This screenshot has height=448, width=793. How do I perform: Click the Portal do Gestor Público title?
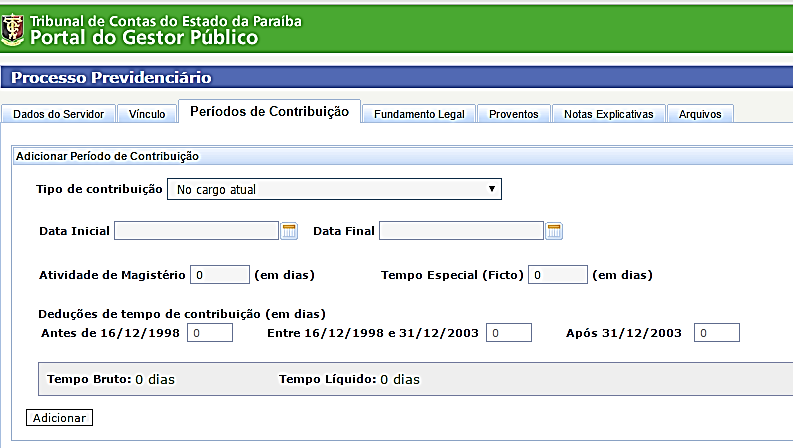144,38
